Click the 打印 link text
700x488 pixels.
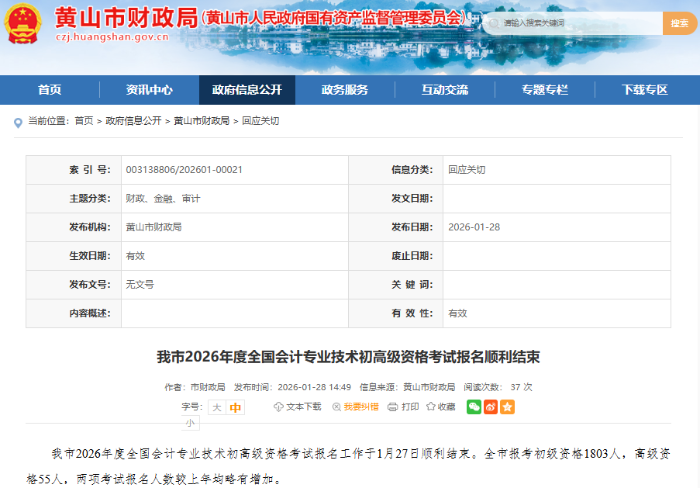pyautogui.click(x=410, y=407)
